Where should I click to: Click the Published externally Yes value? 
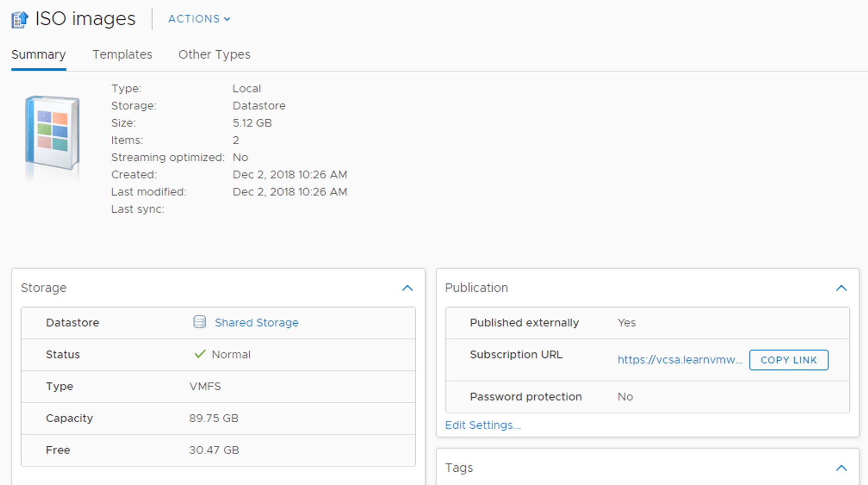(626, 323)
